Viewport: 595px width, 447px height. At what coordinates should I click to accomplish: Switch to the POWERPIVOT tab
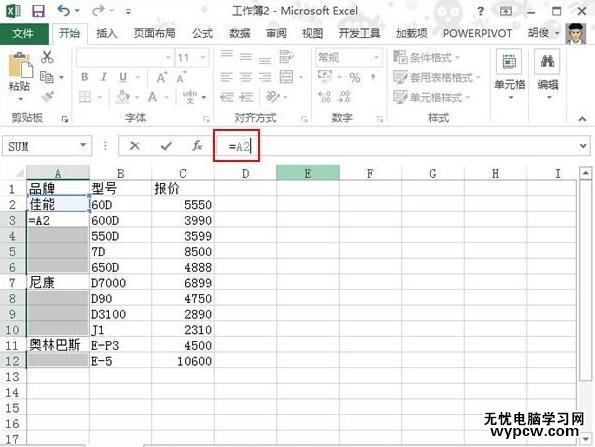tap(477, 33)
